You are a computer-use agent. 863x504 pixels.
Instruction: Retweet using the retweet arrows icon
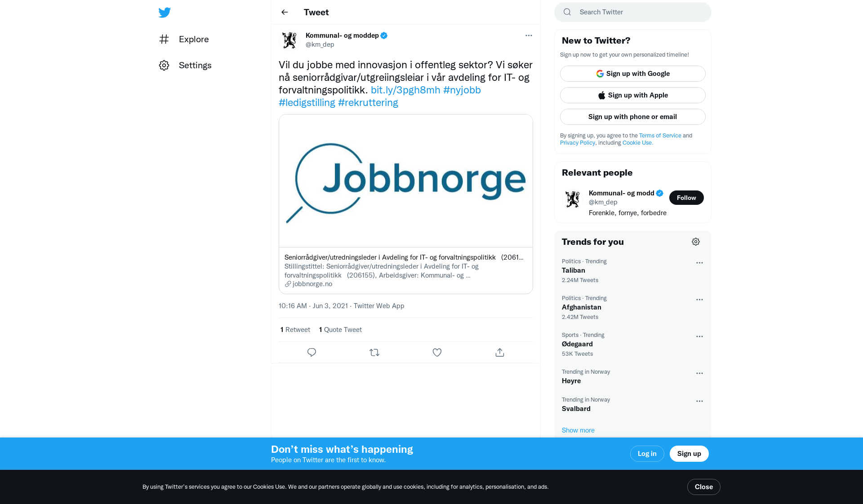tap(374, 353)
